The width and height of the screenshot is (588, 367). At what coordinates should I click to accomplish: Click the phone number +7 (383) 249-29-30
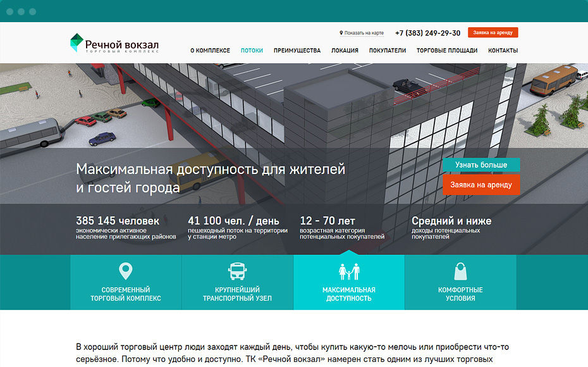pos(427,33)
